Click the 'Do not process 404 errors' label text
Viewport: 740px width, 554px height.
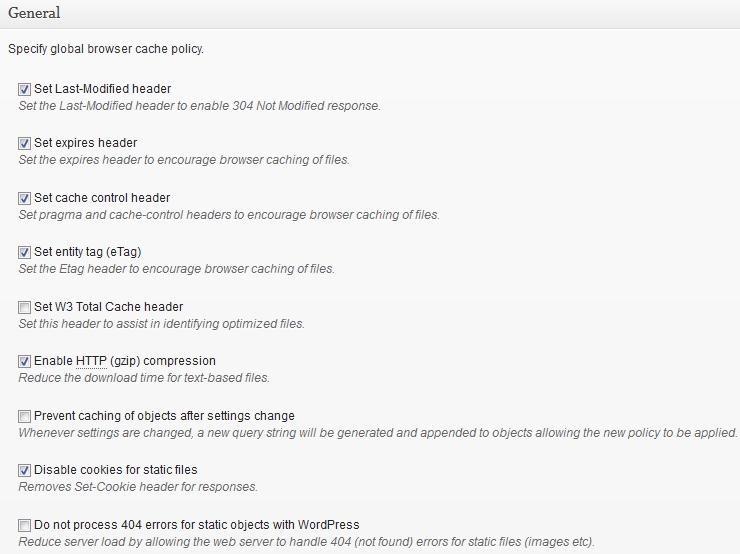tap(196, 525)
